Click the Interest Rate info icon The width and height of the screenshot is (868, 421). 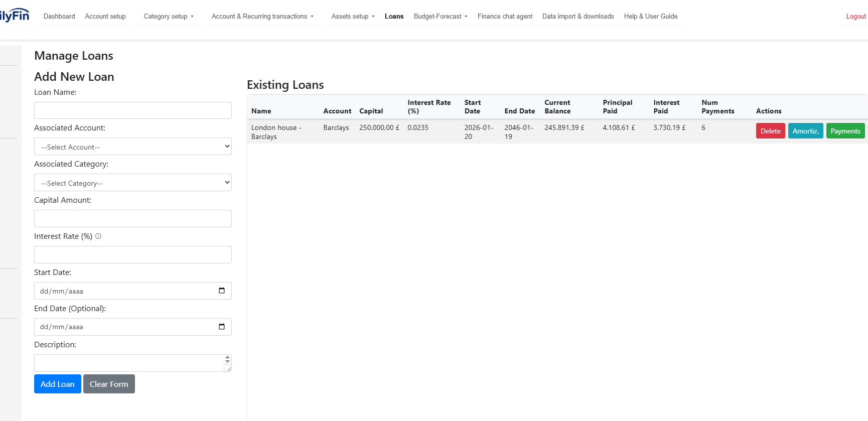[x=98, y=236]
